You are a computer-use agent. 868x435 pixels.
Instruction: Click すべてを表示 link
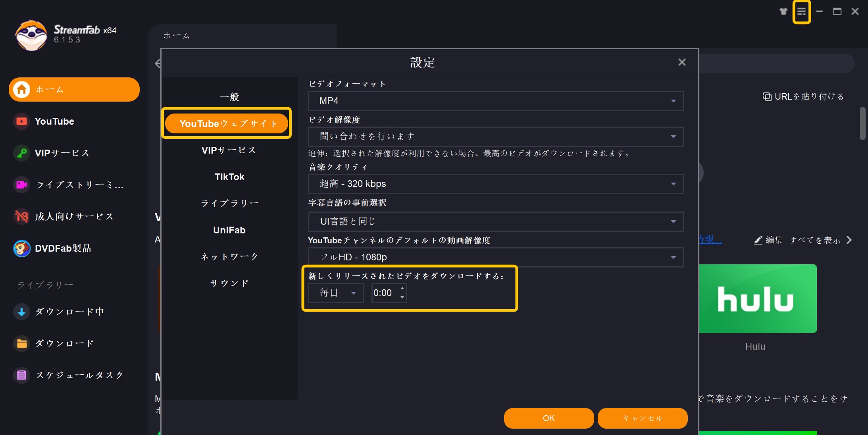pyautogui.click(x=815, y=240)
